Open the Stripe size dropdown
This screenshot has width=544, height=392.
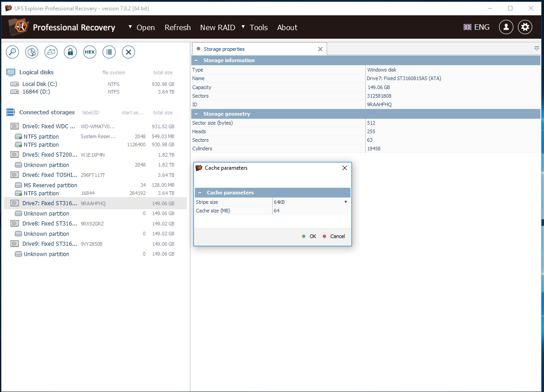tap(346, 202)
